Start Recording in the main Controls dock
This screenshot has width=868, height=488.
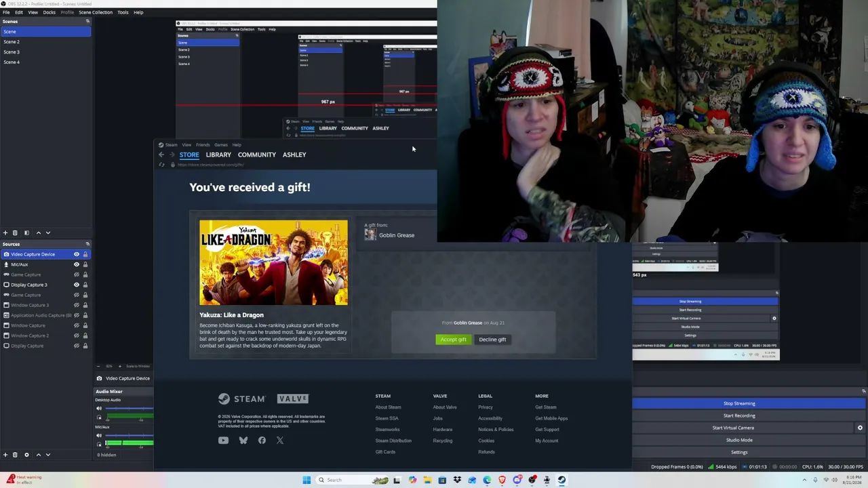click(739, 415)
